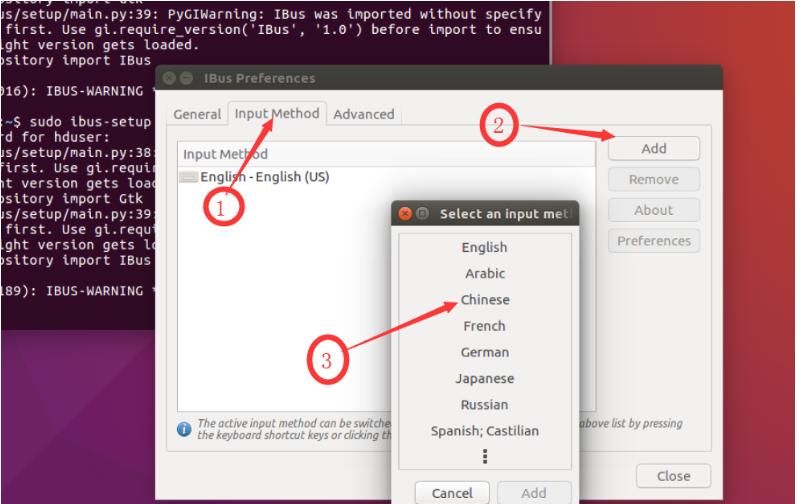Viewport: 797px width, 504px height.
Task: Select English - English (US) input method row
Action: click(x=386, y=177)
